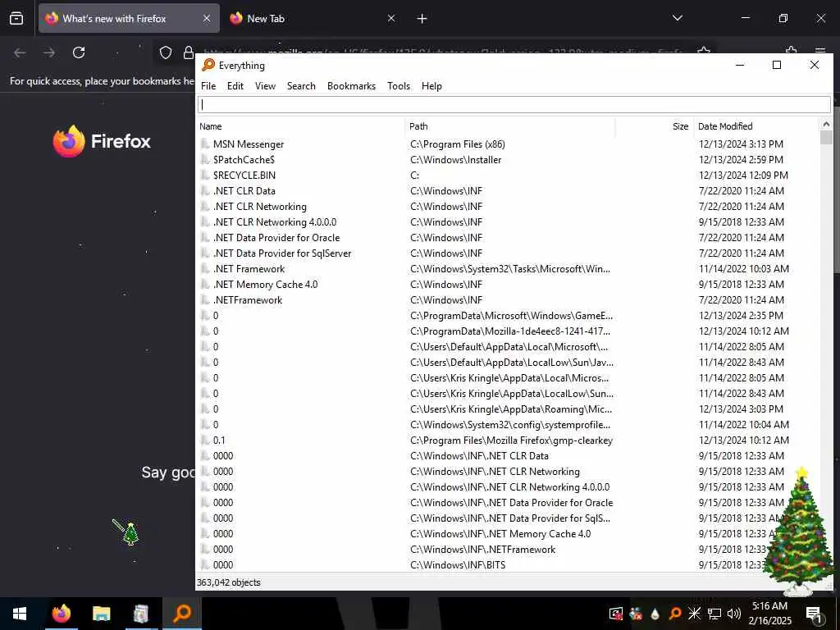This screenshot has height=630, width=840.
Task: Open the Bookmarks menu in Everything
Action: pyautogui.click(x=351, y=85)
